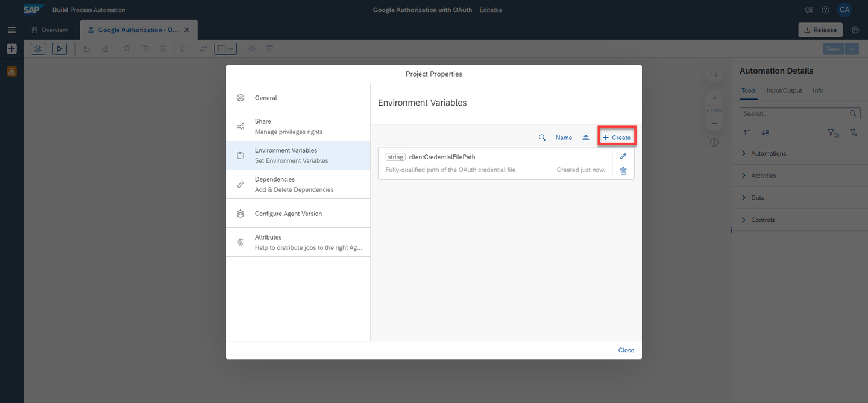Edit clientCredentialFilePath with pencil icon
868x403 pixels.
click(623, 156)
